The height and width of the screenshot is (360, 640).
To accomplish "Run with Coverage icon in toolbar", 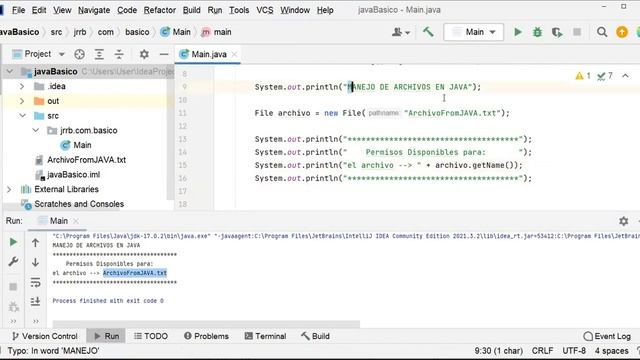I will (557, 32).
